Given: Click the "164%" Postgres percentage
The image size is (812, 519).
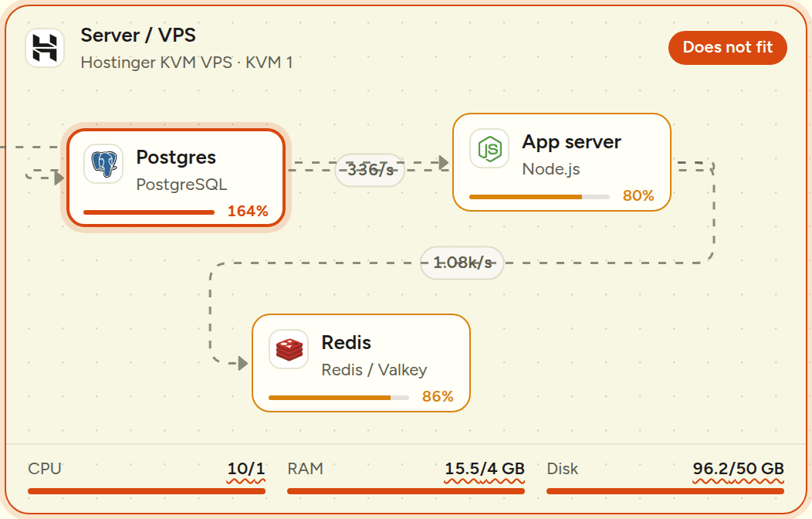Looking at the screenshot, I should tap(248, 212).
